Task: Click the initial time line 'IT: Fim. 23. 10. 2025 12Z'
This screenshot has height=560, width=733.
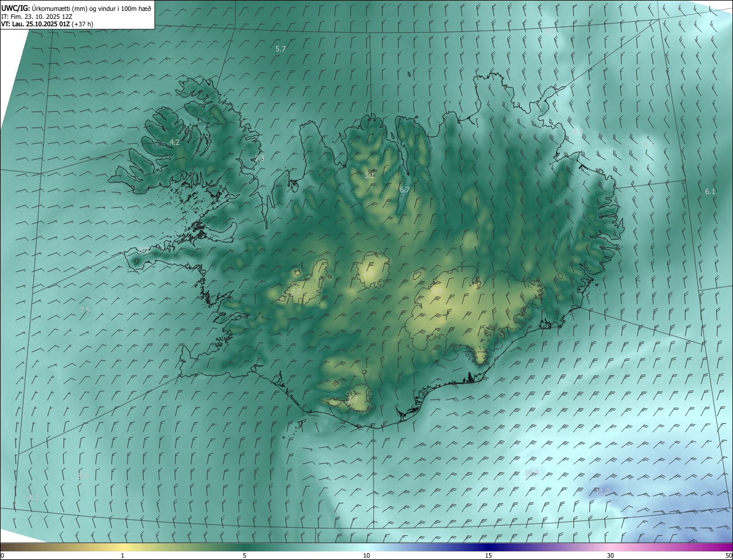Action: pyautogui.click(x=37, y=17)
